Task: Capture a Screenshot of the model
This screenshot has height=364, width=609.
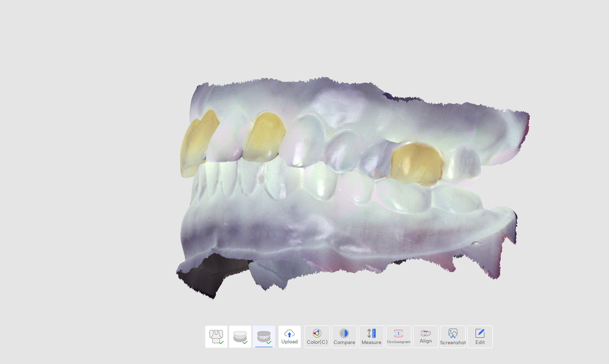Action: coord(453,337)
